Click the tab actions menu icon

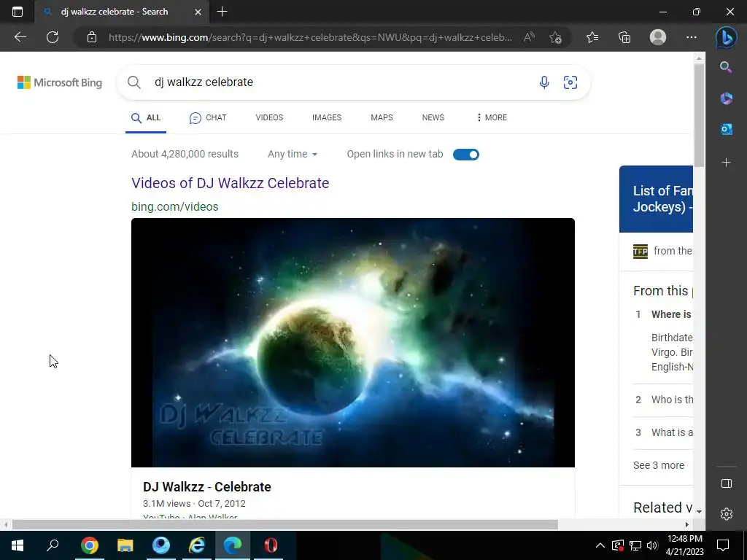18,12
